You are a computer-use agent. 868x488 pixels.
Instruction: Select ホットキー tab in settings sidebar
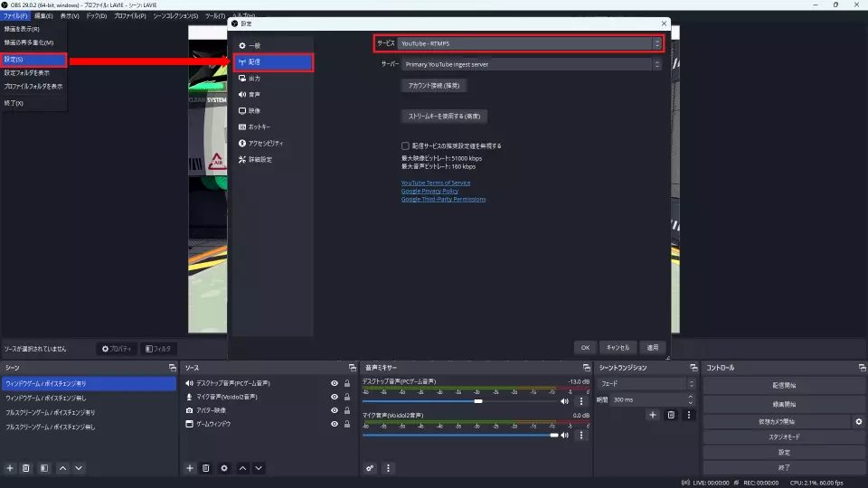coord(273,127)
